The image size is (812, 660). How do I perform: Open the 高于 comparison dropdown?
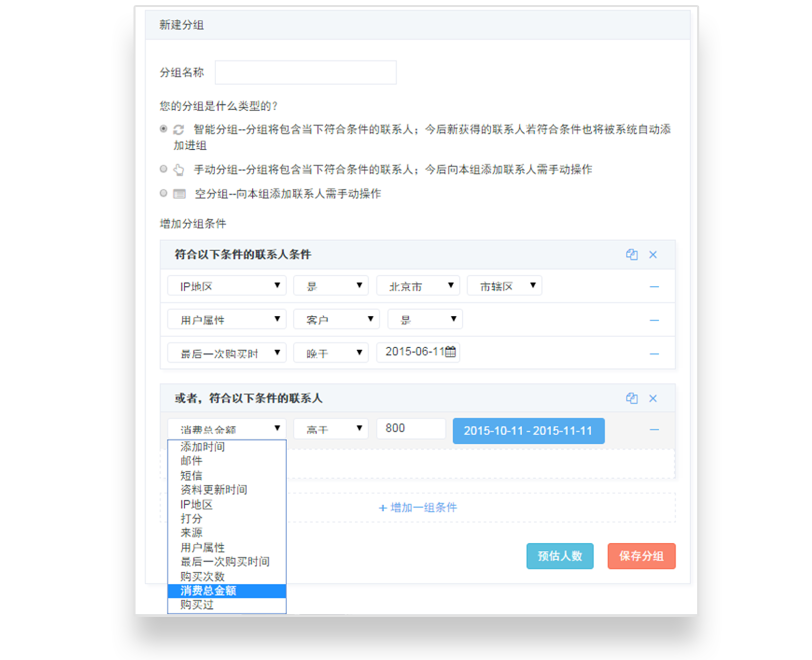click(331, 429)
